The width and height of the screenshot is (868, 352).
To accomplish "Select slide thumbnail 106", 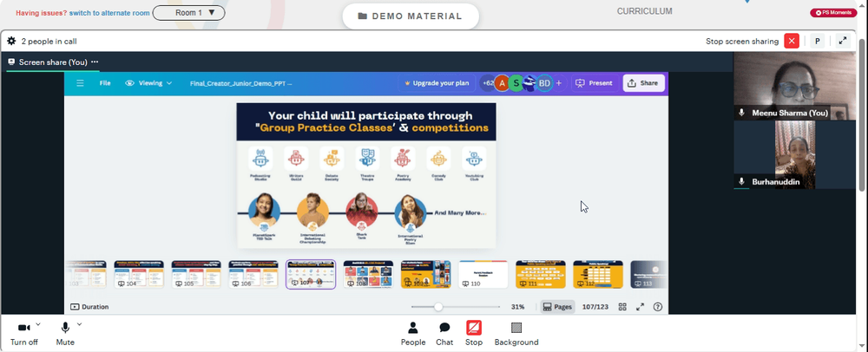I will pyautogui.click(x=253, y=274).
